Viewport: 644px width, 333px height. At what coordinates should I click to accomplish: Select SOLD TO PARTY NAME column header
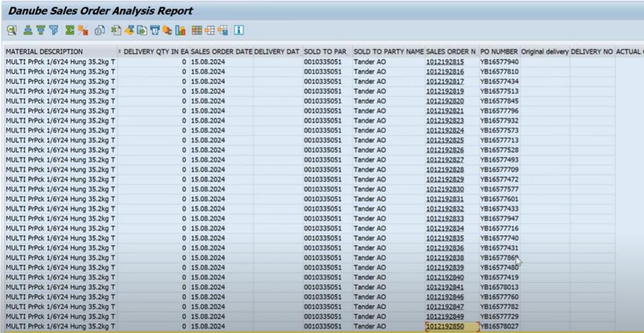tap(389, 52)
